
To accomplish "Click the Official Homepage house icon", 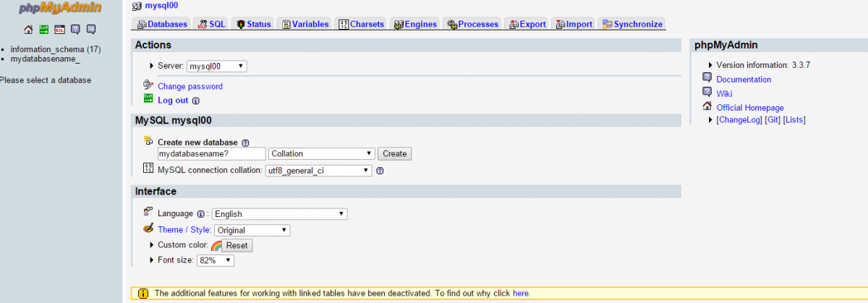I will (707, 106).
